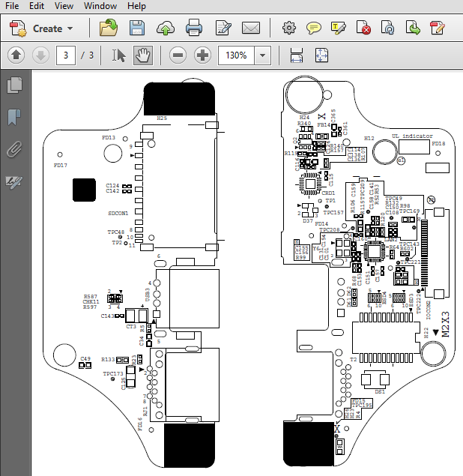This screenshot has width=463, height=476.
Task: Toggle the Hand pan tool
Action: click(x=143, y=55)
